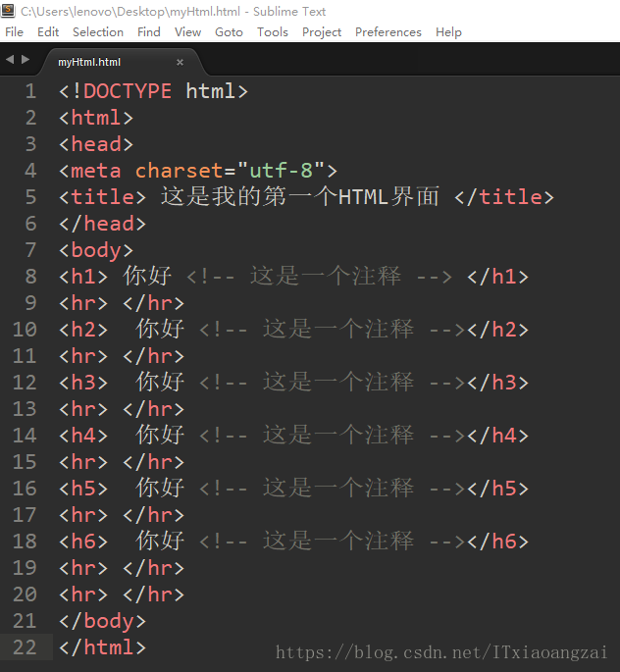Click the Sublime Text app icon in title bar

8,10
